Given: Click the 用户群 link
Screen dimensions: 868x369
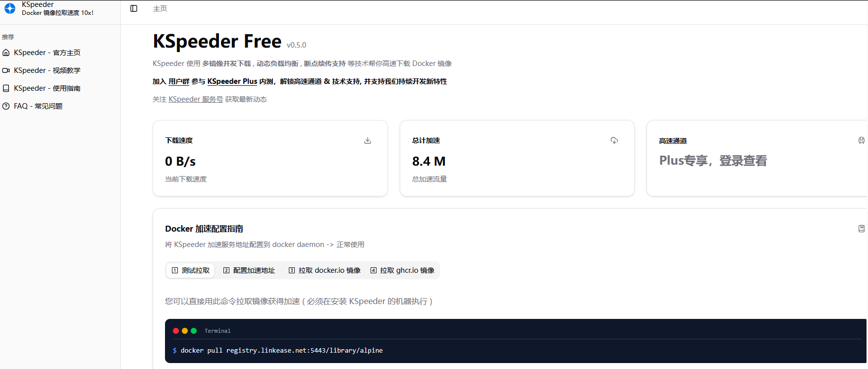Looking at the screenshot, I should [179, 81].
